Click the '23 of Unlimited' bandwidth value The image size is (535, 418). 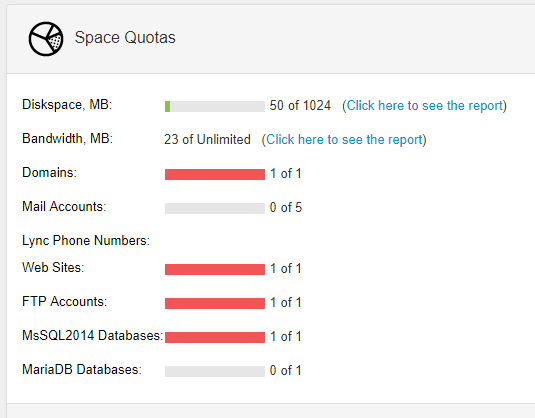click(207, 140)
